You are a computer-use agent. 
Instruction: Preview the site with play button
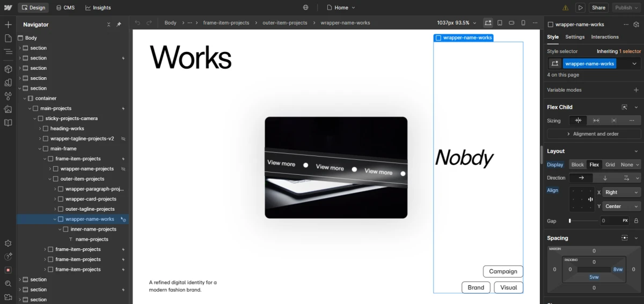pos(580,8)
